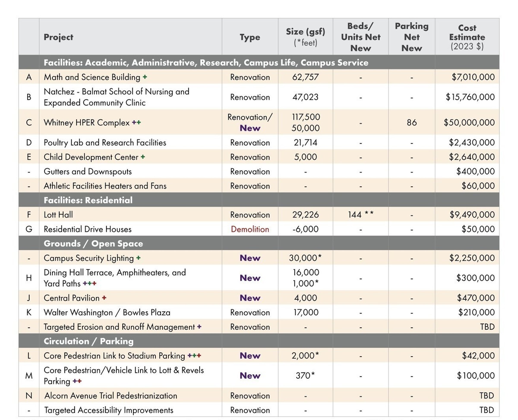The image size is (518, 420).
Task: Click the Circulation / Parking section heading
Action: tap(88, 341)
